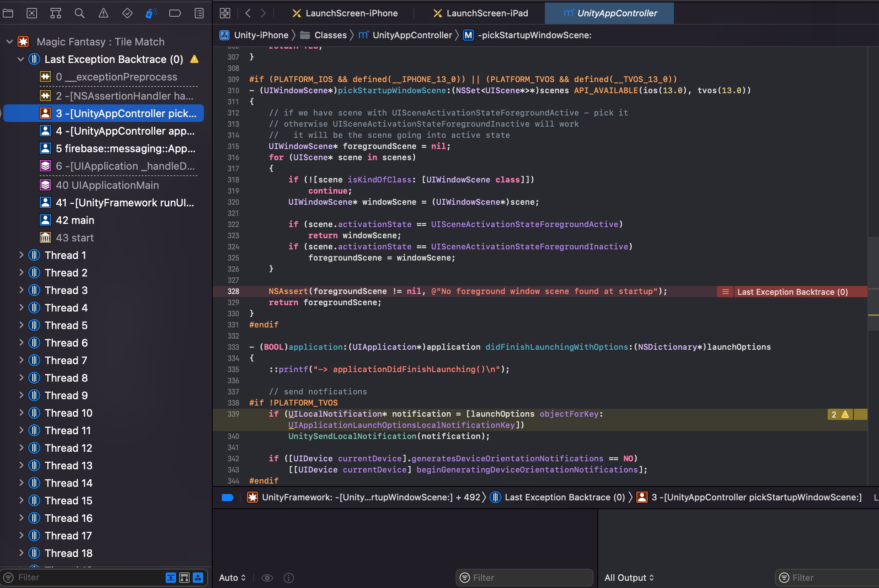
Task: Switch to LaunchScreen-iPad tab
Action: 481,13
